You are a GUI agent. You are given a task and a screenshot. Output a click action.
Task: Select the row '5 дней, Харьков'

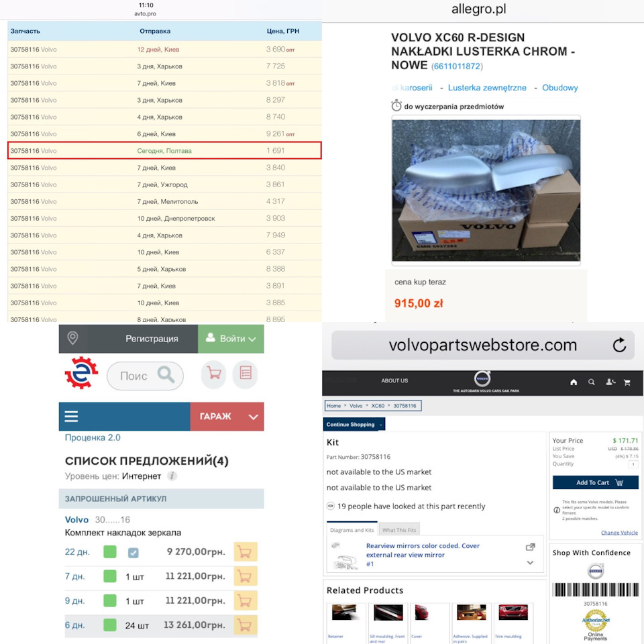164,269
